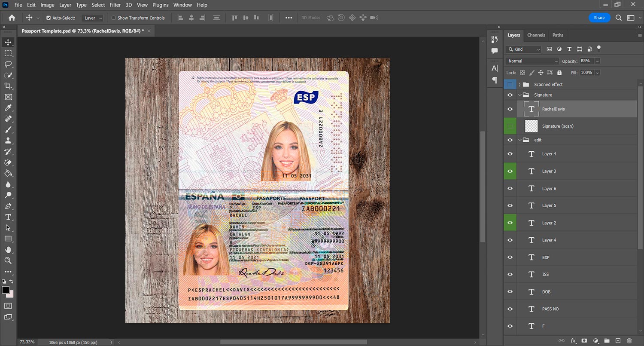Click the trash icon to delete layer
Image resolution: width=644 pixels, height=346 pixels.
tap(629, 341)
